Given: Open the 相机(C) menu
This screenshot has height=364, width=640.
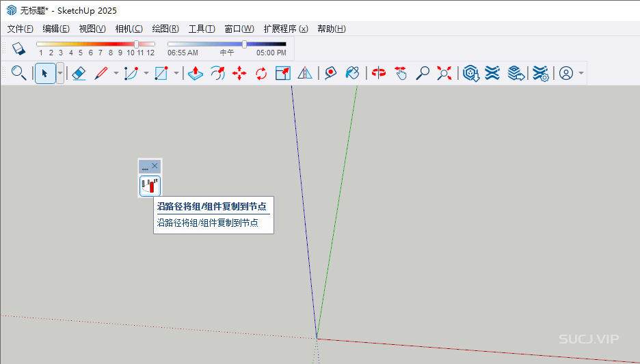Looking at the screenshot, I should [129, 29].
